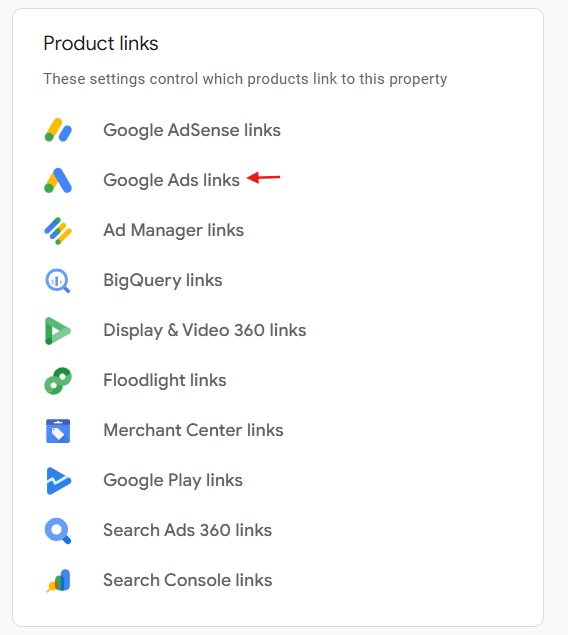Click the Merchant Center tag icon

pos(58,431)
